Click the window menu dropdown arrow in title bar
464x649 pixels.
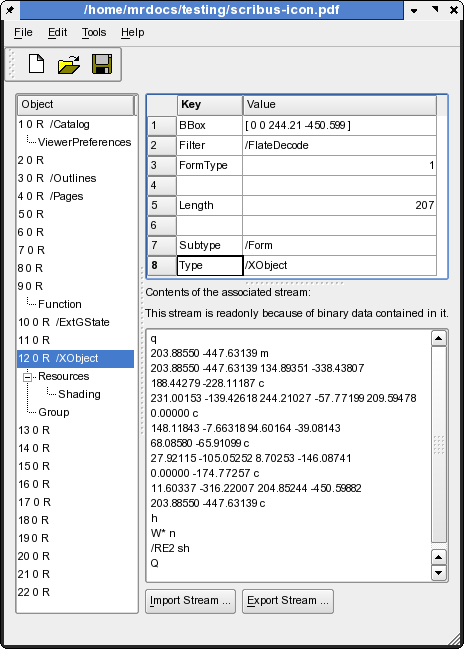pos(414,10)
